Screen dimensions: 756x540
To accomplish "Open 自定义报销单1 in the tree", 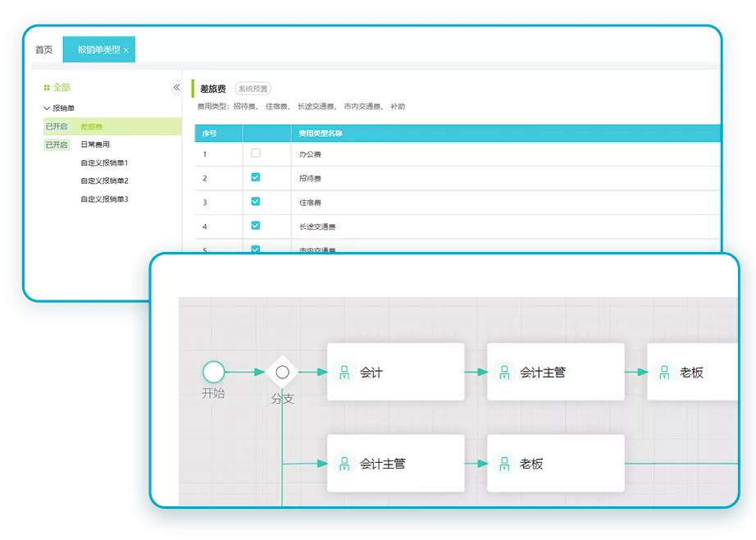I will click(104, 163).
